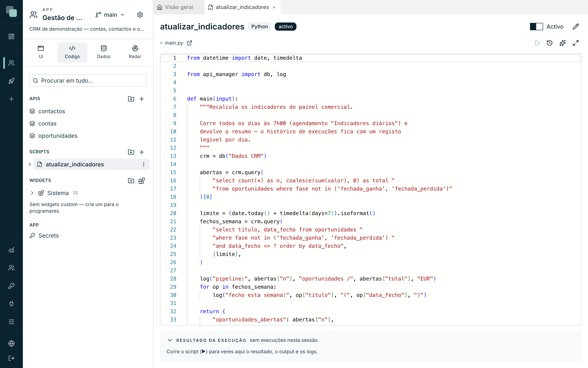Click the crm = db("Dados CRM") line
Image resolution: width=588 pixels, height=368 pixels.
point(233,156)
